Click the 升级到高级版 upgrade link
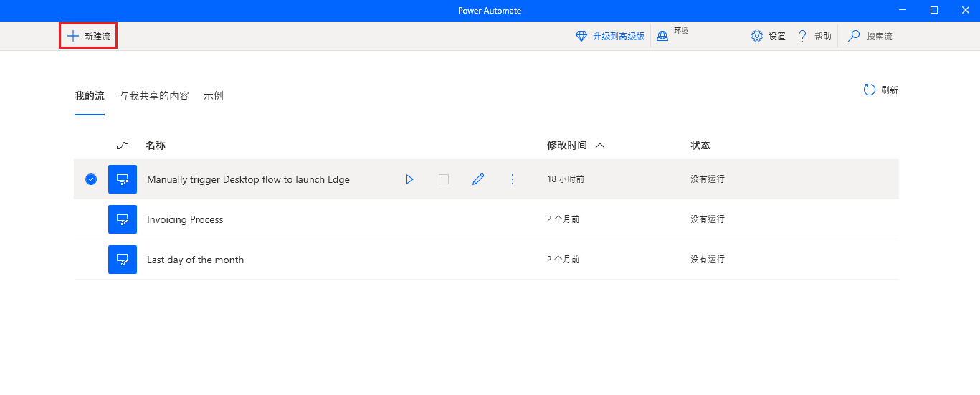Image resolution: width=980 pixels, height=395 pixels. tap(618, 36)
